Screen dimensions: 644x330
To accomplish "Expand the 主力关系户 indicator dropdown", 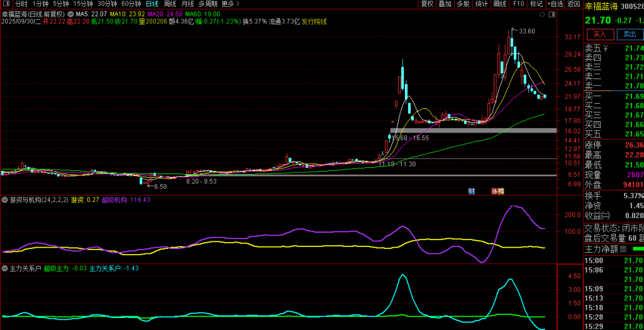I will [x=5, y=268].
